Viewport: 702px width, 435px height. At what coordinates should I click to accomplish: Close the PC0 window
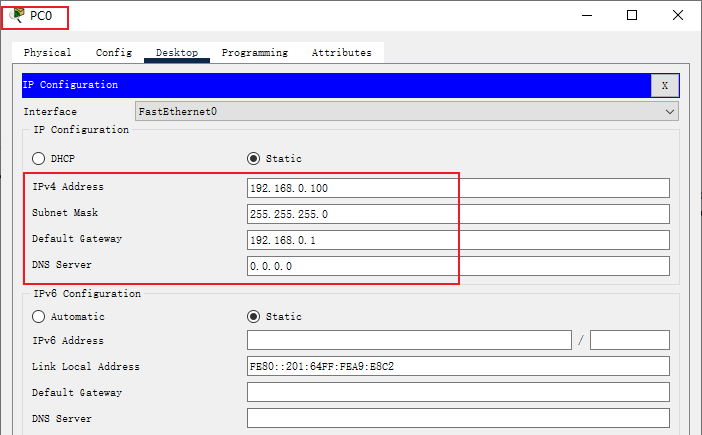tap(678, 15)
